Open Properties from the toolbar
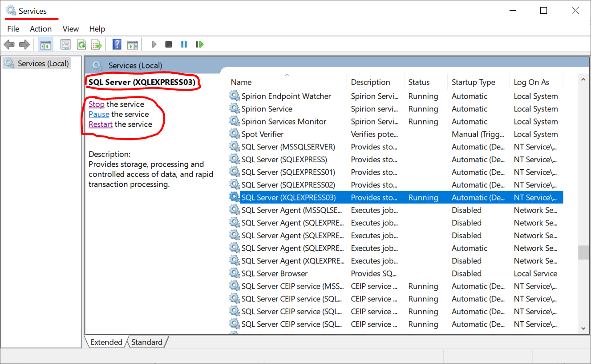591x364 pixels. (66, 44)
